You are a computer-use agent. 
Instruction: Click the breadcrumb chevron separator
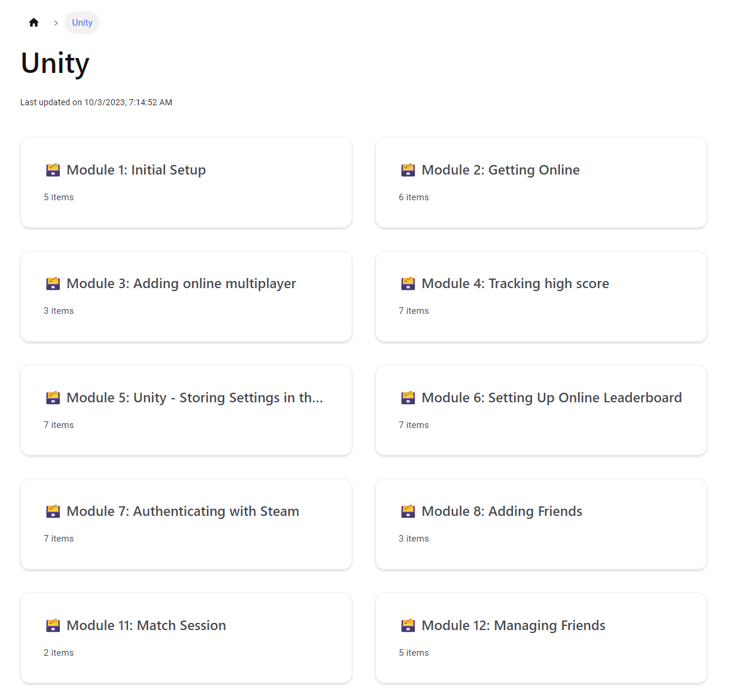coord(56,23)
